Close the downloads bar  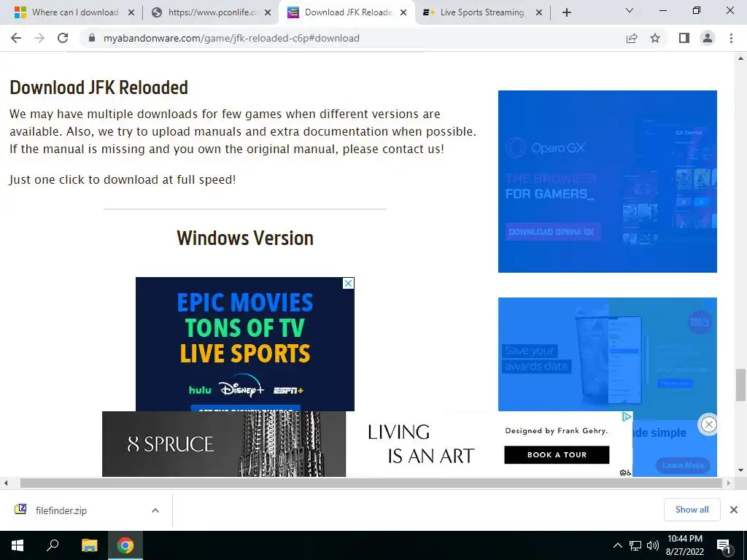734,510
